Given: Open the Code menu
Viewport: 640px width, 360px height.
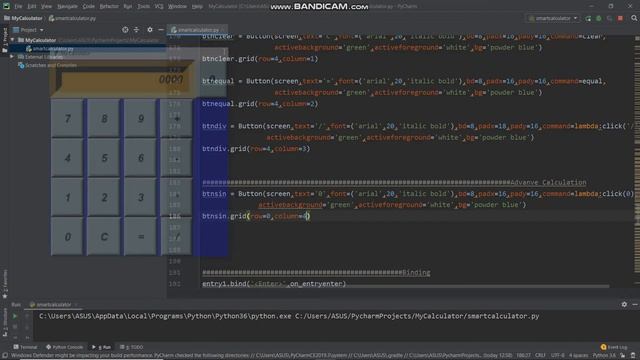Looking at the screenshot, I should pyautogui.click(x=89, y=6).
